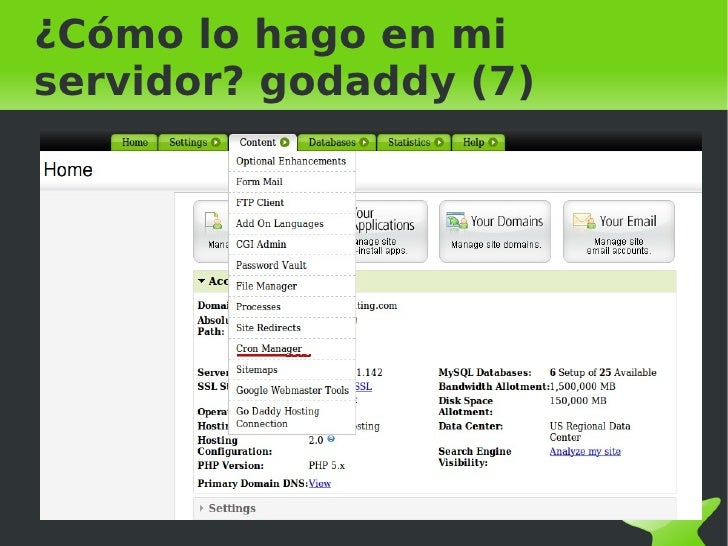This screenshot has width=728, height=546.
Task: Open Google Webmaster Tools menu entry
Action: coord(292,390)
